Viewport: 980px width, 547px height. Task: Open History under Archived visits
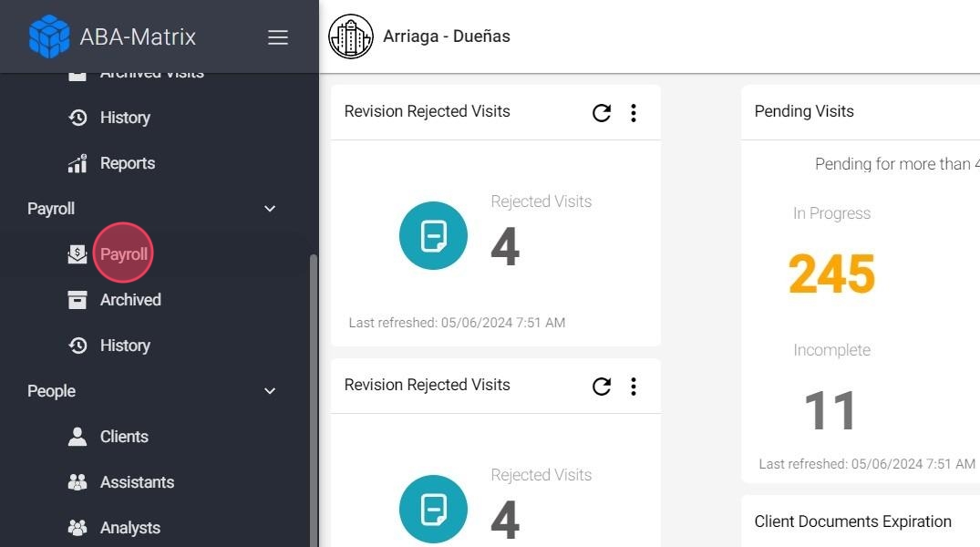click(x=125, y=118)
